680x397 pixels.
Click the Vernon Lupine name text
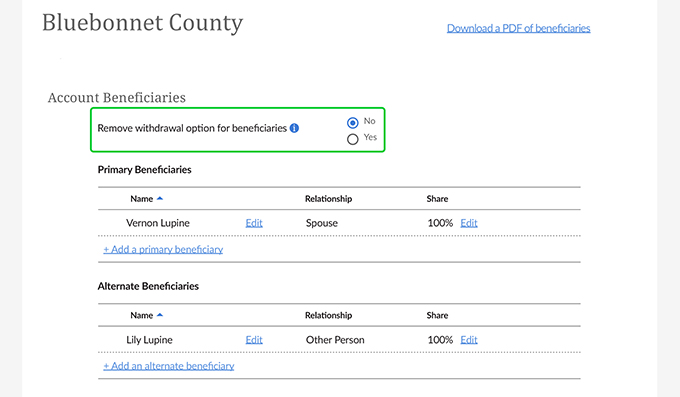point(158,223)
